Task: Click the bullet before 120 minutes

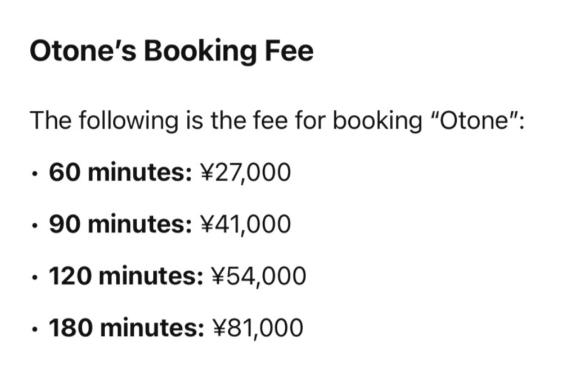Action: (x=34, y=278)
